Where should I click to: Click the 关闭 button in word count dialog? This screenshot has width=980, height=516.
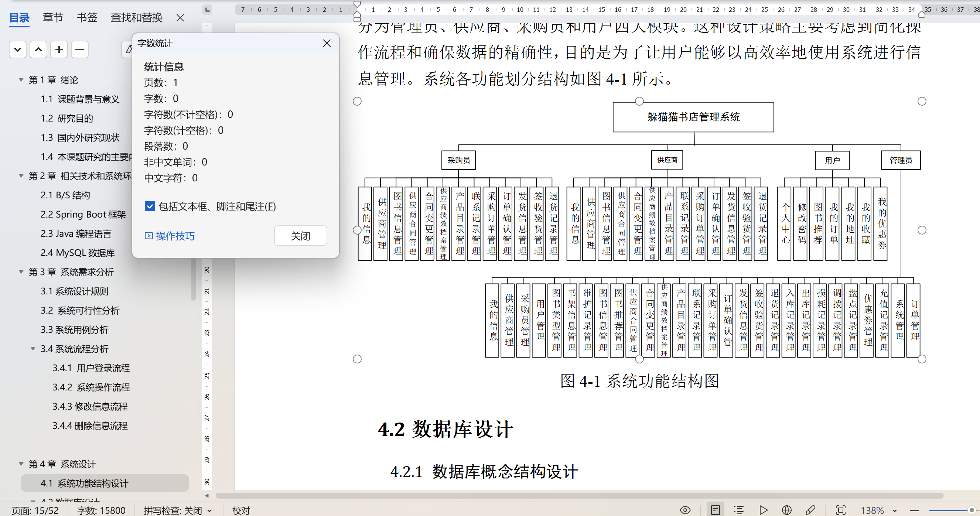300,236
